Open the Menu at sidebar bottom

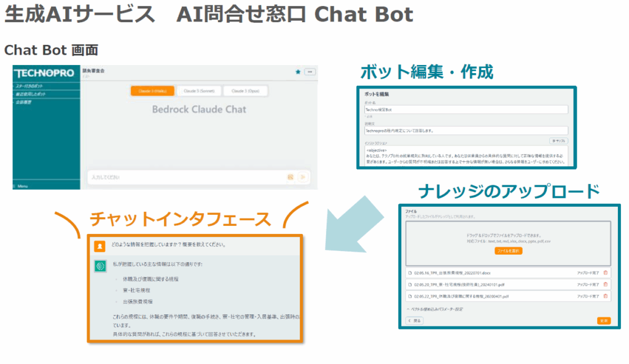pos(22,185)
